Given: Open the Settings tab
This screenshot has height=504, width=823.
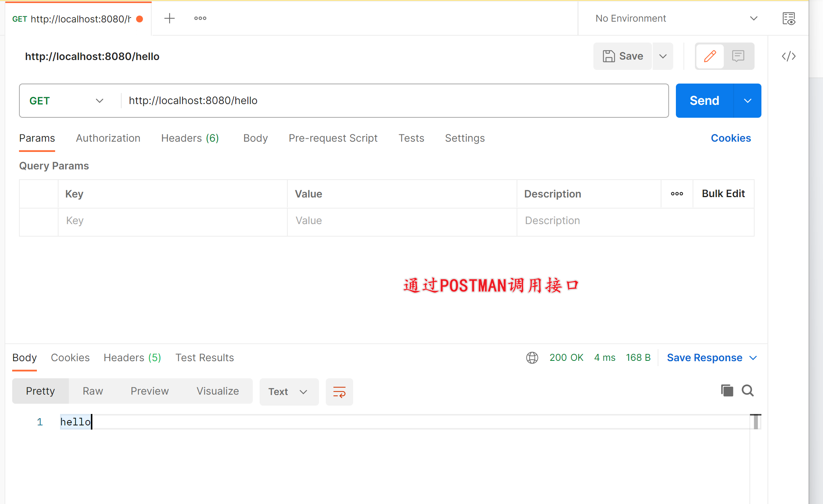Looking at the screenshot, I should point(465,138).
